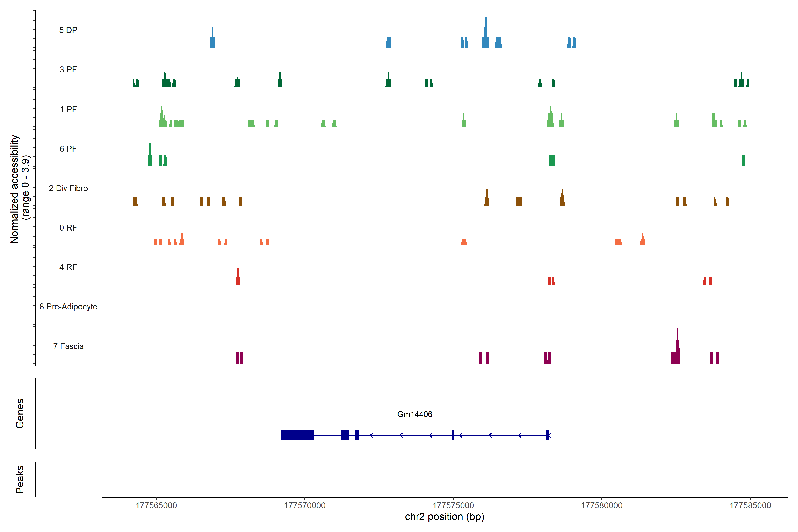Click the 177585000 axis tick label
Viewport: 798px width, 532px height.
point(750,505)
